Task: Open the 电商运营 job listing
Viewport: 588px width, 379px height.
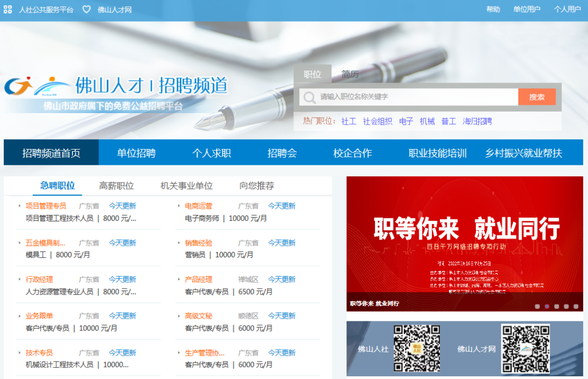Action: (198, 206)
